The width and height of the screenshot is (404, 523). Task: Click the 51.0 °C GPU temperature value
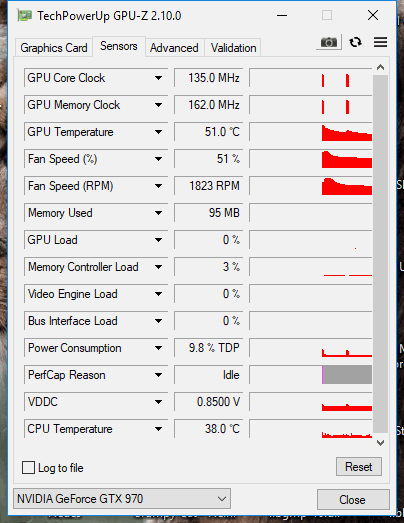point(209,132)
